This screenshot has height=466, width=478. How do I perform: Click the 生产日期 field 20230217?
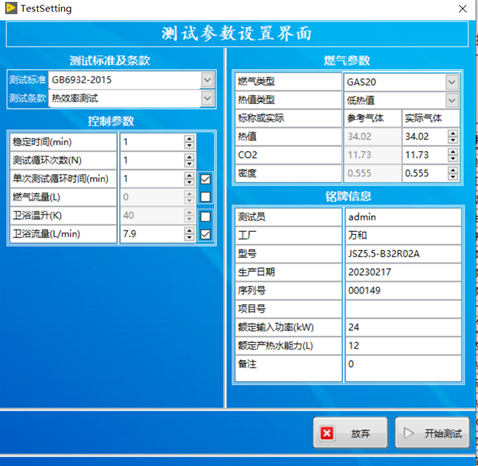(403, 272)
